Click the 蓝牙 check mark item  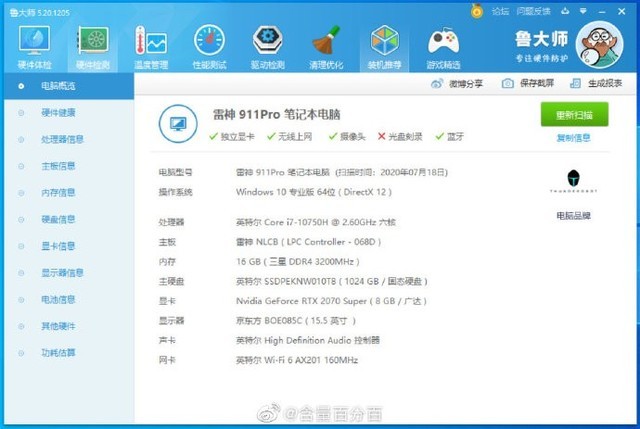(x=449, y=137)
